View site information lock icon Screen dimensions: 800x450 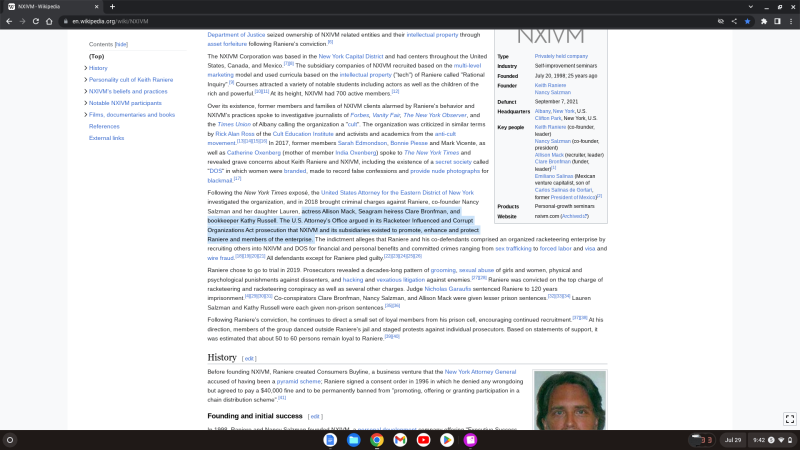click(65, 21)
